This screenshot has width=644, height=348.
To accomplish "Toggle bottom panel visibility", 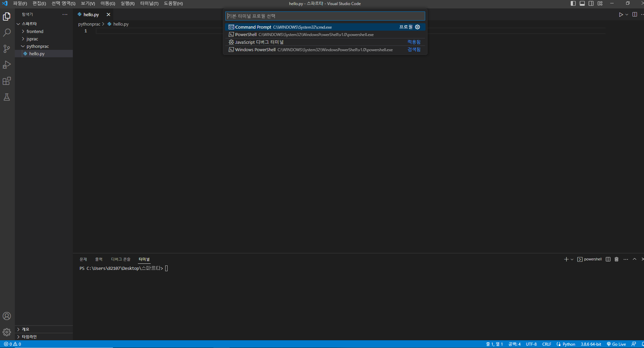I will tap(582, 3).
